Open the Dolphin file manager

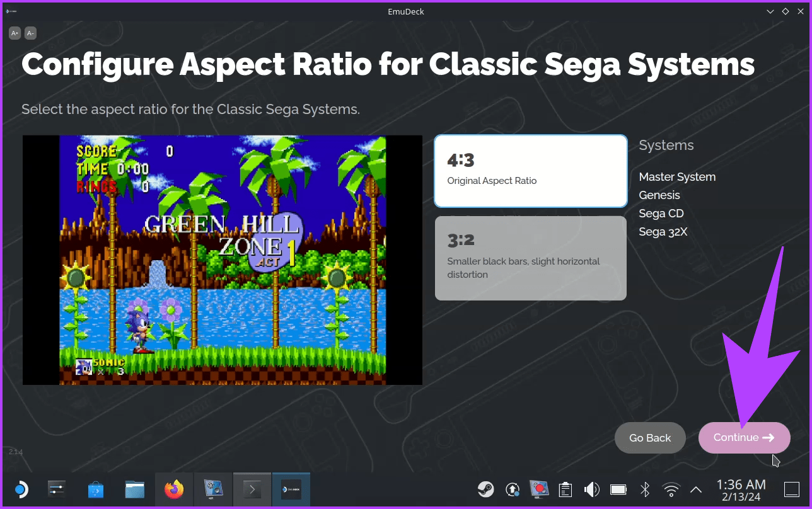coord(134,489)
